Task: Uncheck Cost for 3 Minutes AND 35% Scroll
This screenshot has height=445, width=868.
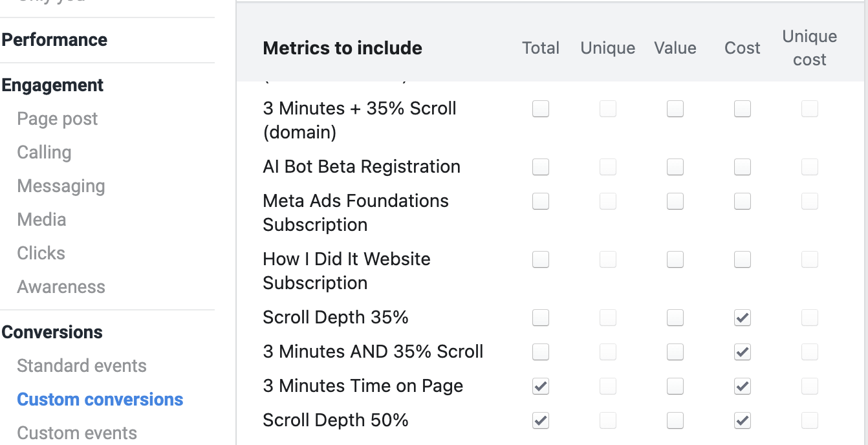Action: [743, 352]
